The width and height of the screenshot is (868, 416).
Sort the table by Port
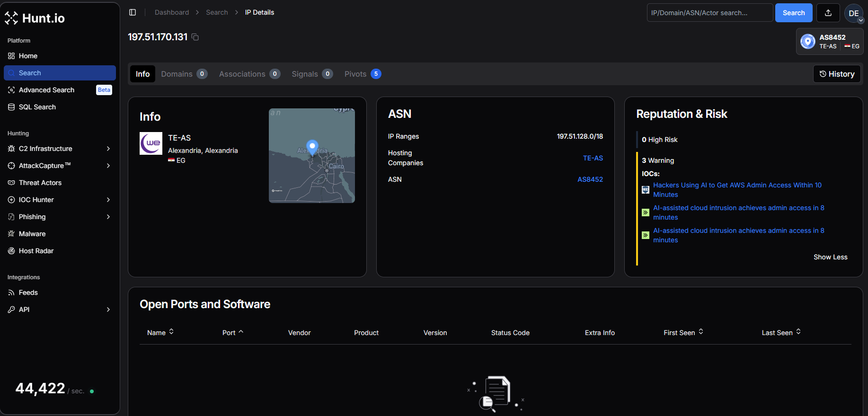pos(233,333)
